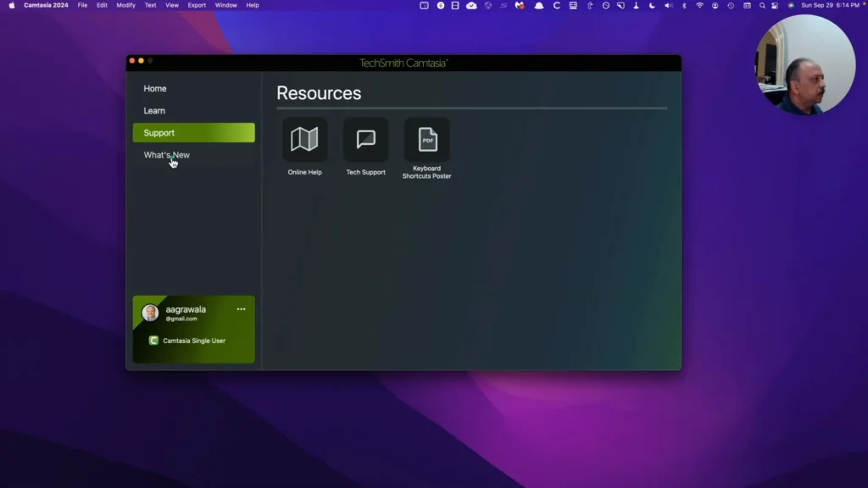Open the Apple menu
This screenshot has width=868, height=488.
[x=12, y=5]
